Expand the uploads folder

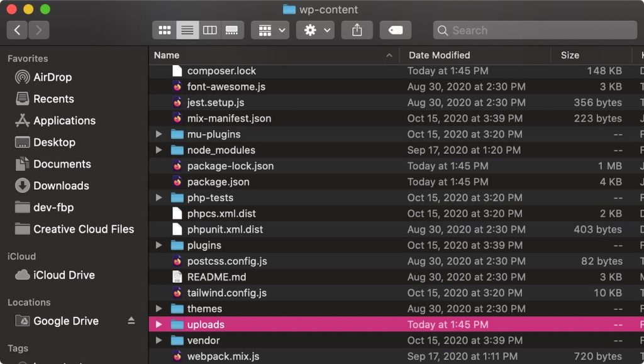tap(158, 324)
